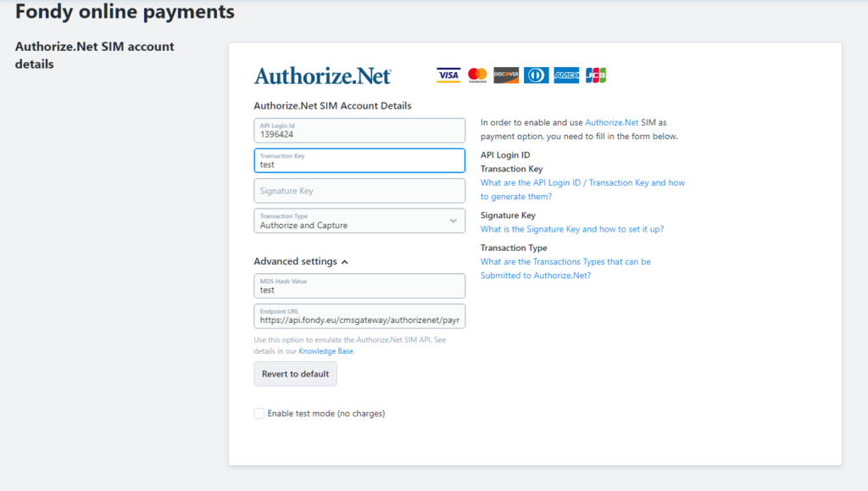Collapse the Advanced settings section

pyautogui.click(x=301, y=261)
